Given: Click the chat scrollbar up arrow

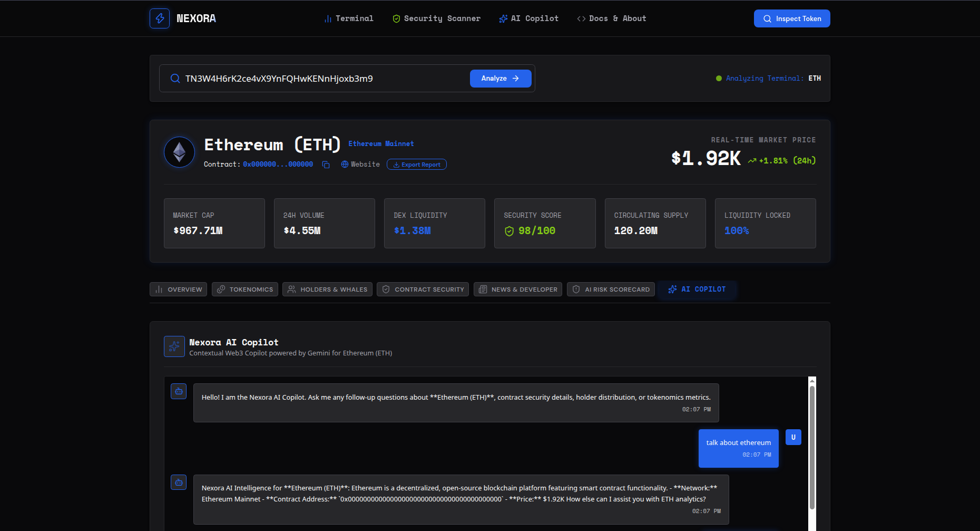Looking at the screenshot, I should (812, 381).
